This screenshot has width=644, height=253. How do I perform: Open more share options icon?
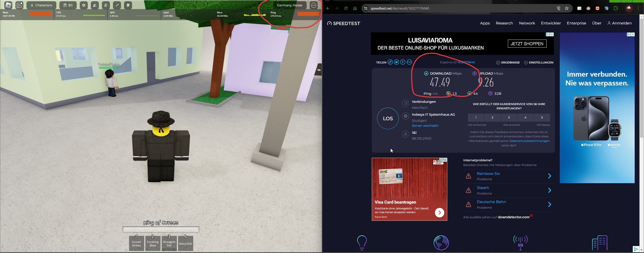pos(409,62)
